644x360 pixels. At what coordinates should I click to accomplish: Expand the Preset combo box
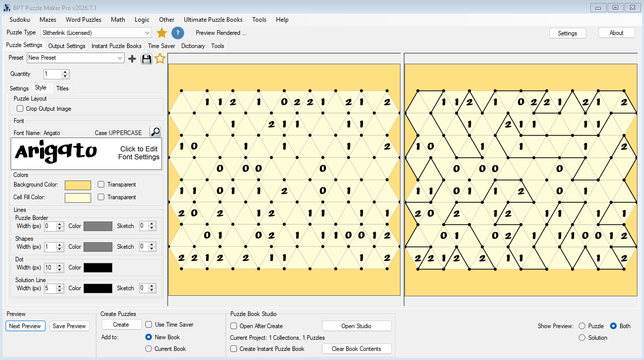pos(75,58)
